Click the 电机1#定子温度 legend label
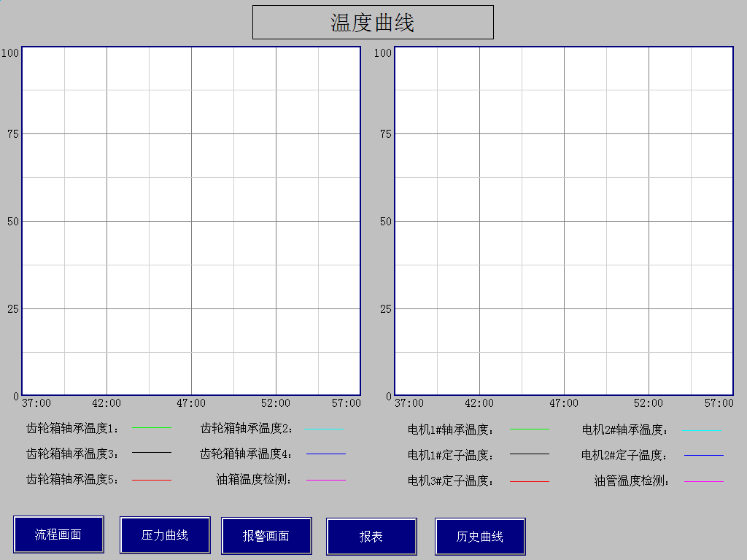 point(450,455)
